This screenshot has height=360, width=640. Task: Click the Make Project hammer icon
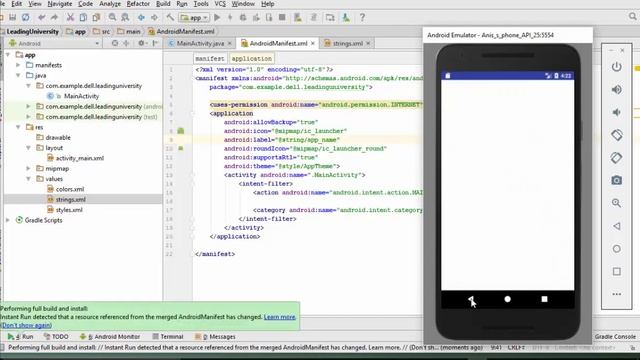tap(170, 18)
